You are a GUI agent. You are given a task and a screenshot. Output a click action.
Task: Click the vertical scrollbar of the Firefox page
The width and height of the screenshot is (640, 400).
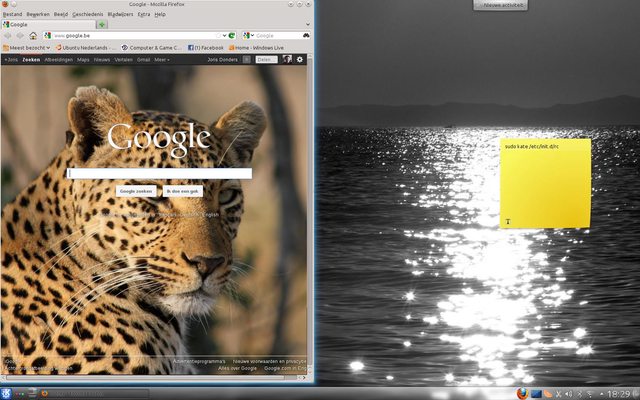pos(310,212)
